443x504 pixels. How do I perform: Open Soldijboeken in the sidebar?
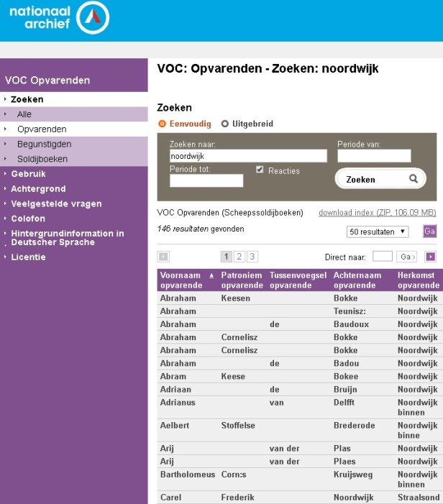click(42, 159)
